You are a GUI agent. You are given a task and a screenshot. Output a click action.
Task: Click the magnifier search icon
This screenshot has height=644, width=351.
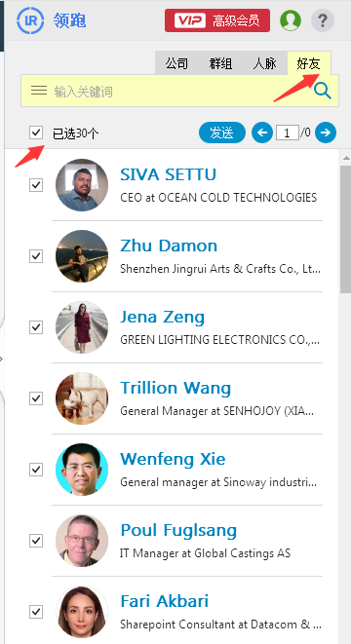pyautogui.click(x=323, y=91)
